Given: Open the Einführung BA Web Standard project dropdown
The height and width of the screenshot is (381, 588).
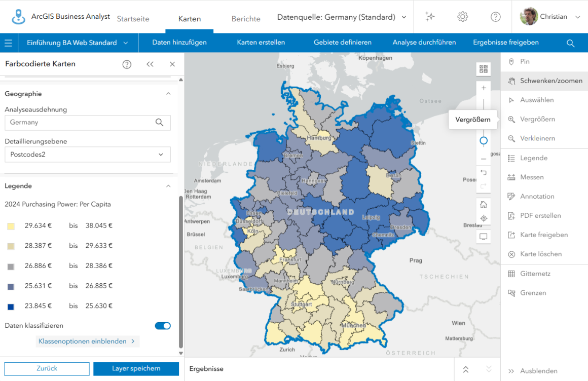Looking at the screenshot, I should pyautogui.click(x=77, y=43).
